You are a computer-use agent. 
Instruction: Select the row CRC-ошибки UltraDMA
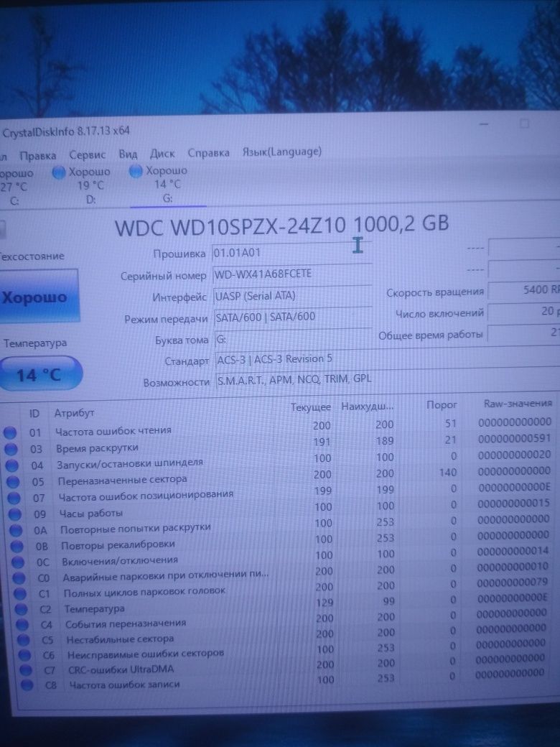[284, 666]
